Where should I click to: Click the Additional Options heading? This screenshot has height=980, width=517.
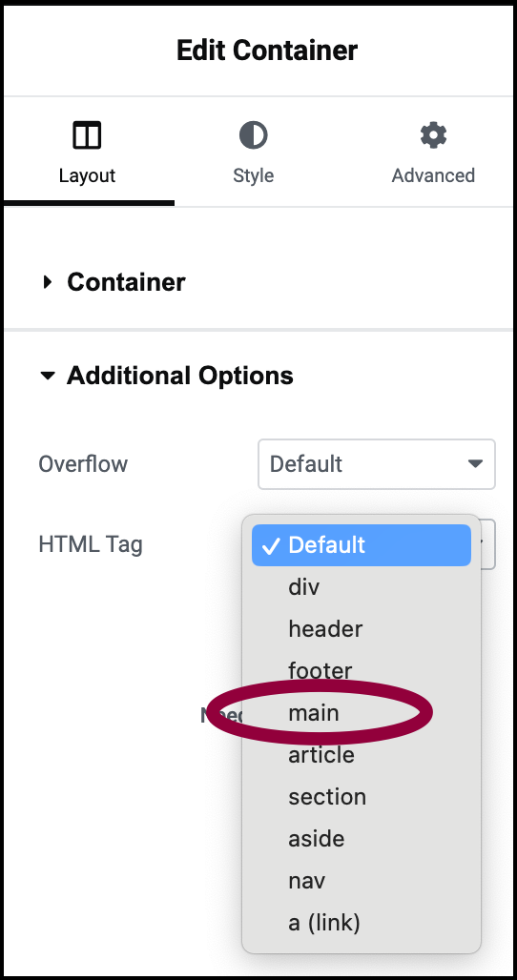click(180, 376)
